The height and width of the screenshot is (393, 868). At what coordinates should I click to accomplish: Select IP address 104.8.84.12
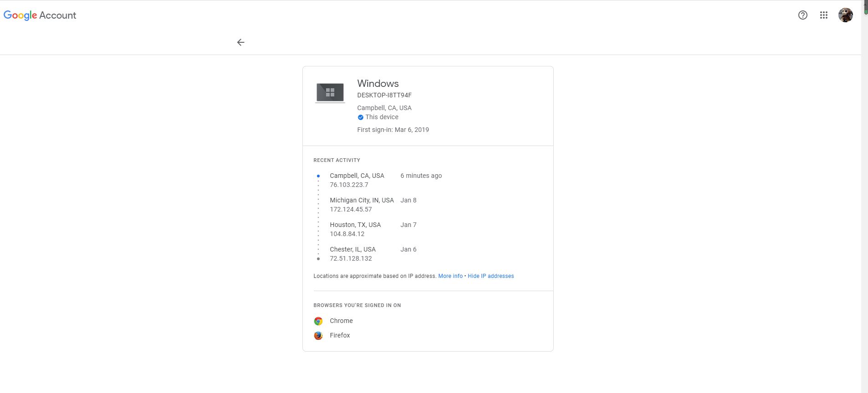point(347,234)
